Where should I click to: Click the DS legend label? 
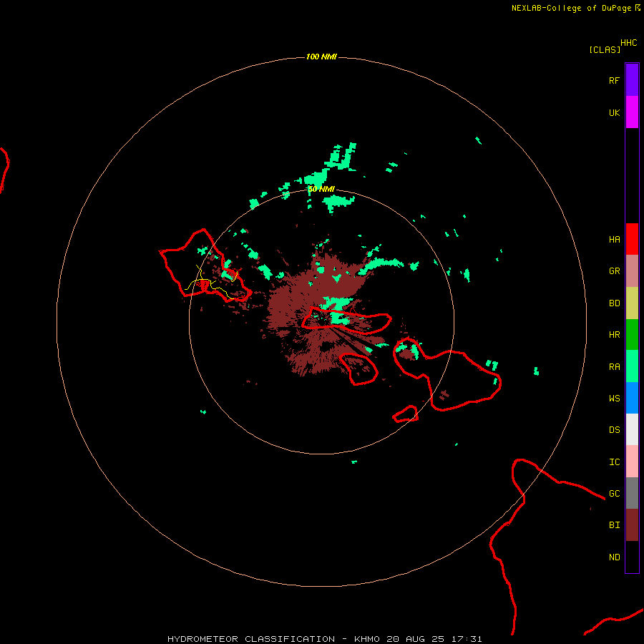pos(614,429)
